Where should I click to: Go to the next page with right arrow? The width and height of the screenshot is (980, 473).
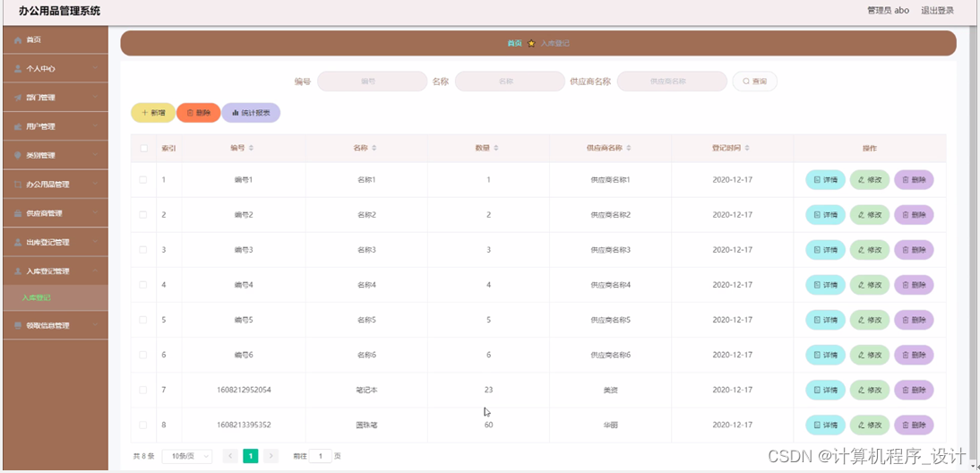click(271, 456)
